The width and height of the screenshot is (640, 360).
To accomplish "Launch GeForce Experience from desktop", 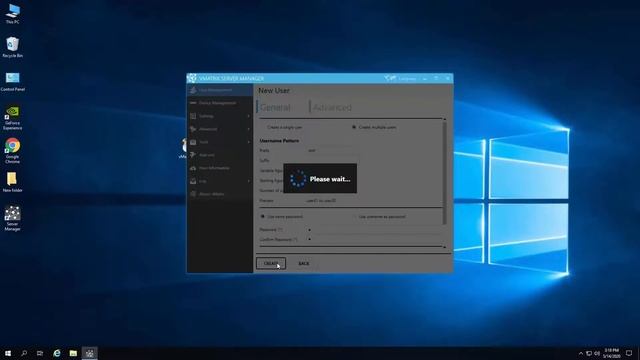I will pyautogui.click(x=13, y=118).
